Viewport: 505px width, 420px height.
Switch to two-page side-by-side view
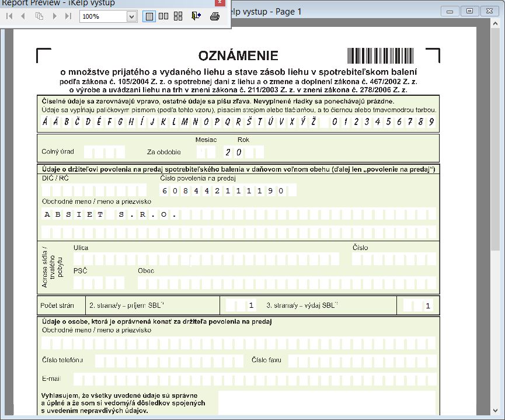[x=164, y=16]
